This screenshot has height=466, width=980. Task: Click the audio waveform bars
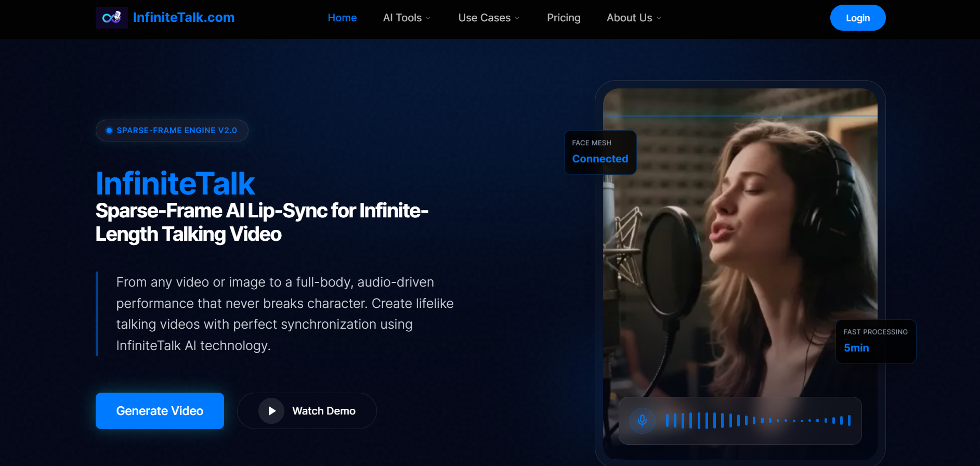pos(758,420)
